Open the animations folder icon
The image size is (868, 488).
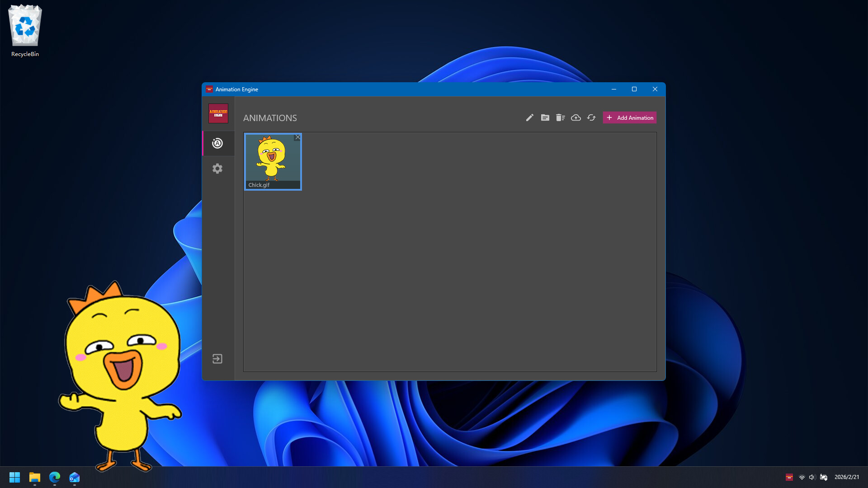(545, 117)
